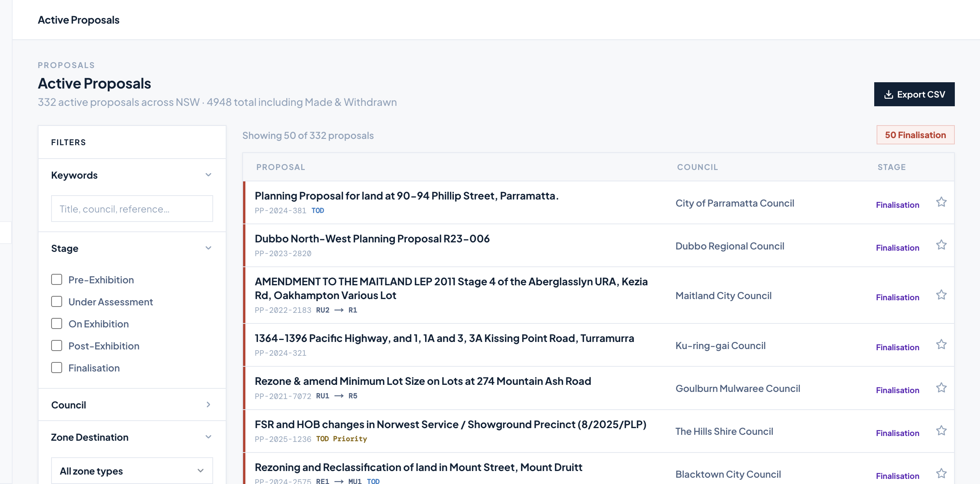
Task: Open Dubbo North-West Planning Proposal R23-006
Action: click(x=372, y=238)
